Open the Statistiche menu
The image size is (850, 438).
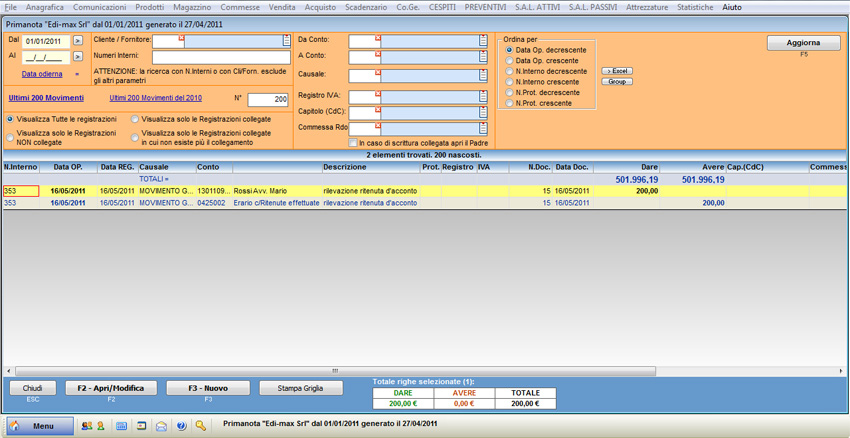click(x=695, y=7)
